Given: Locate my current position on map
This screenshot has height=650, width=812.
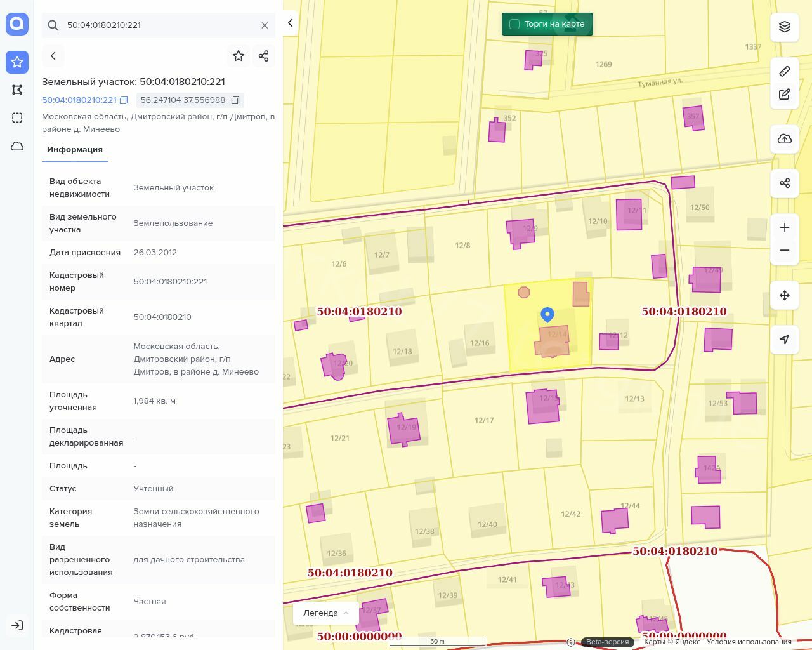Looking at the screenshot, I should pos(785,340).
